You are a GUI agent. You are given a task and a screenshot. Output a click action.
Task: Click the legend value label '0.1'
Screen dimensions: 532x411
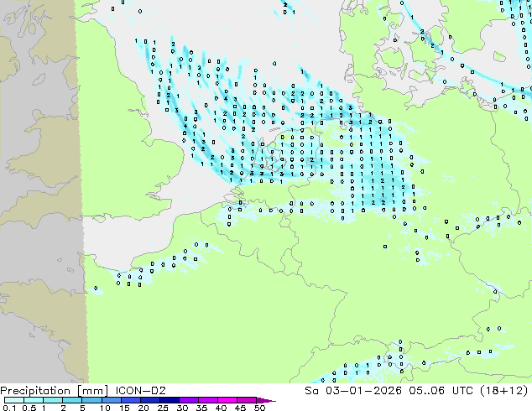point(9,408)
